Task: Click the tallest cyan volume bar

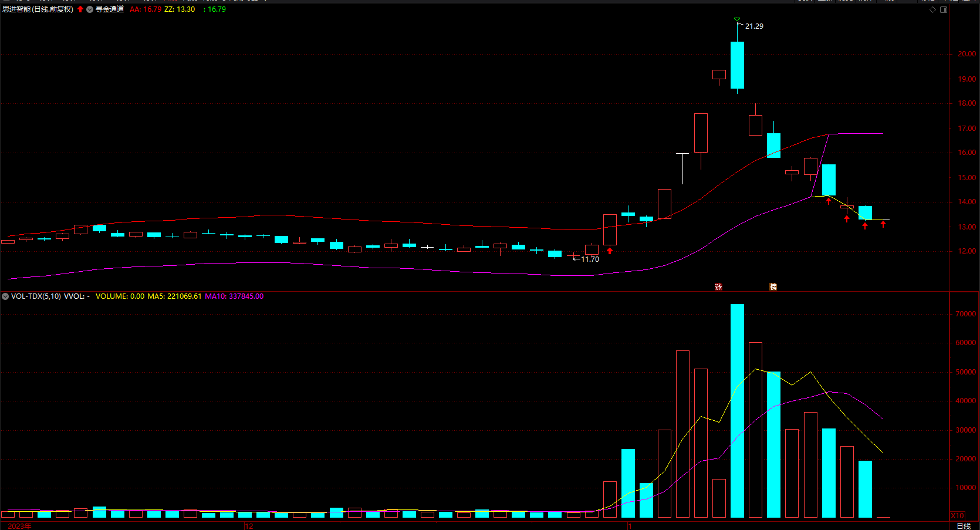Action: pos(737,411)
